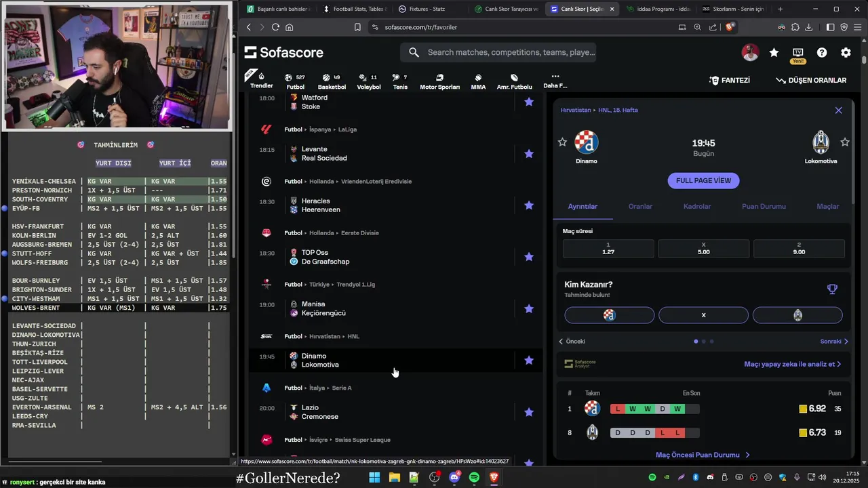
Task: Select the Basketbol sport icon
Action: coord(332,81)
